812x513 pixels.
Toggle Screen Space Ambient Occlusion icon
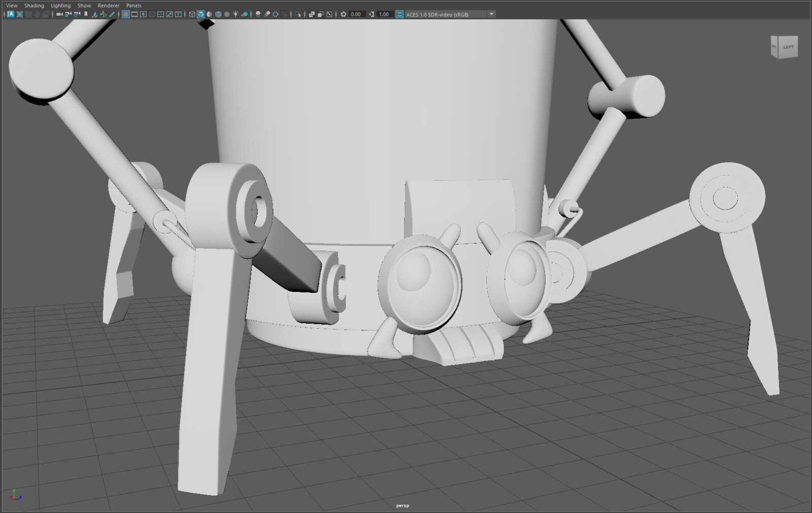click(258, 14)
